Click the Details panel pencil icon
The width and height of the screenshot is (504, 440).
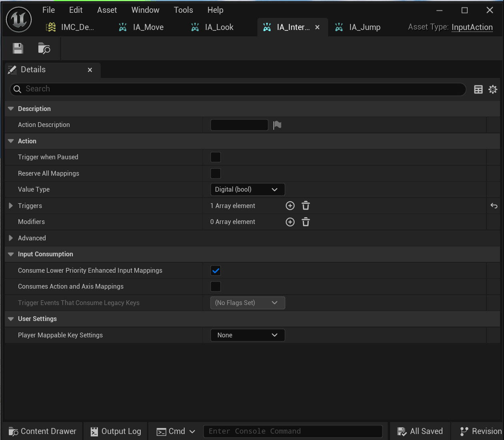(x=12, y=70)
